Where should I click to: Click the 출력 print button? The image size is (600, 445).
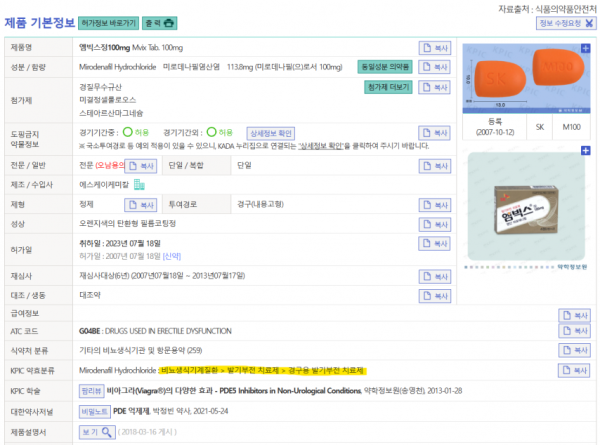(x=159, y=23)
